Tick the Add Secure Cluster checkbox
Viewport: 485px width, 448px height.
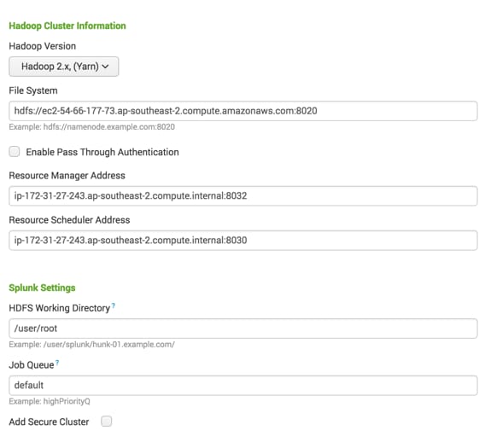point(107,421)
